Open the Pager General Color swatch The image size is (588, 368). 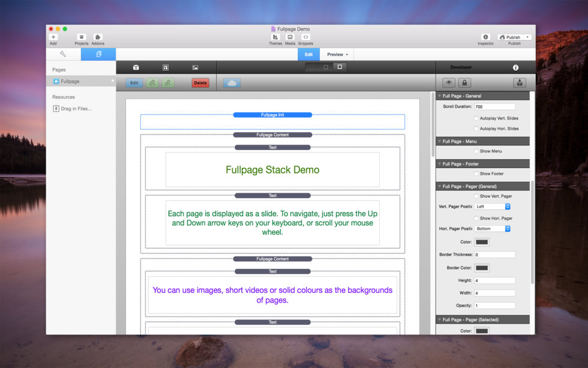pos(482,242)
